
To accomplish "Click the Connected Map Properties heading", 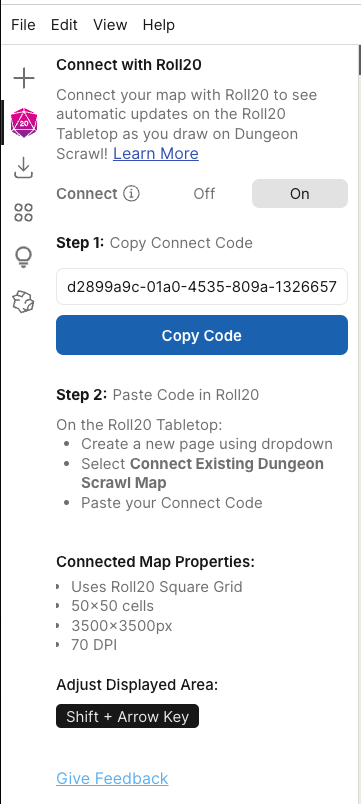I will pos(155,561).
